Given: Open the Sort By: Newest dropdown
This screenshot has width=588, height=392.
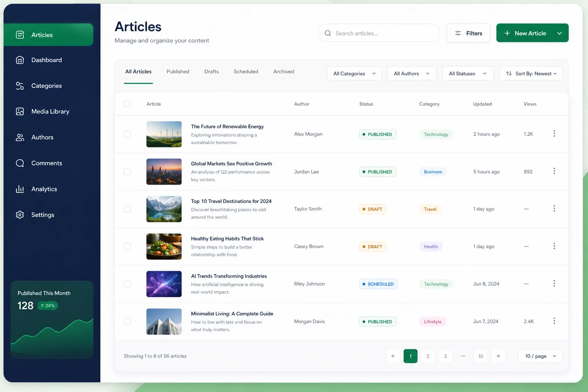Looking at the screenshot, I should point(531,73).
